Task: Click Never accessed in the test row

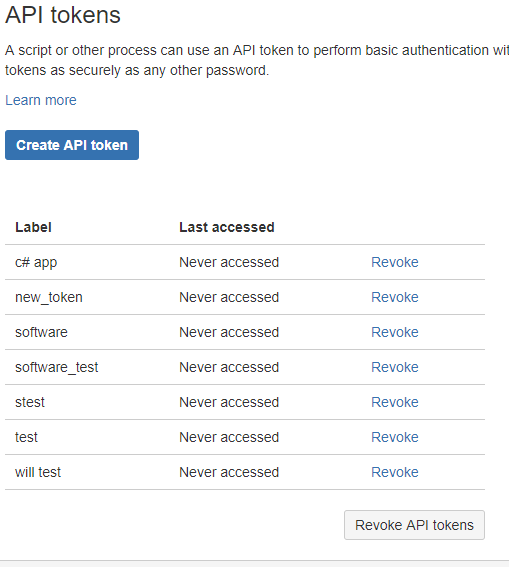Action: [x=229, y=437]
